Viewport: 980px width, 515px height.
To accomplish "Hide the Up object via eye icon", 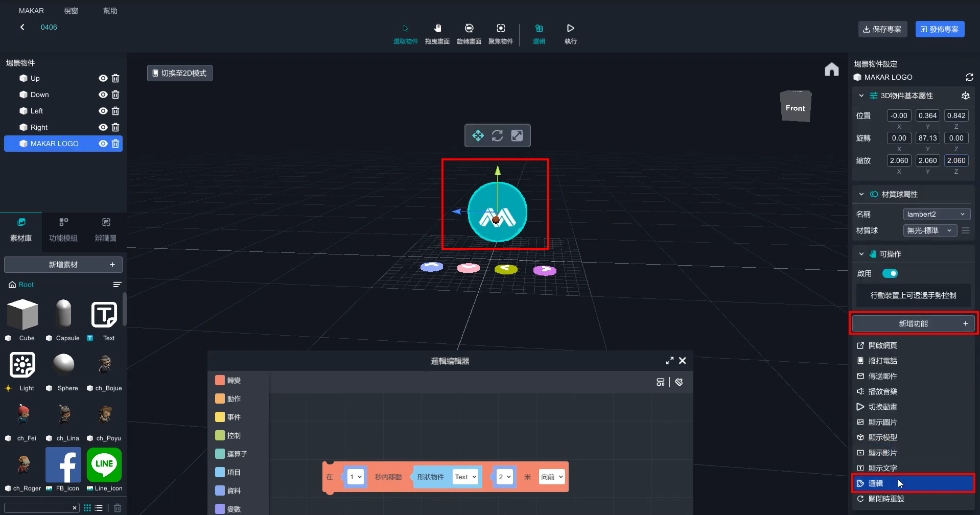I will tap(103, 78).
